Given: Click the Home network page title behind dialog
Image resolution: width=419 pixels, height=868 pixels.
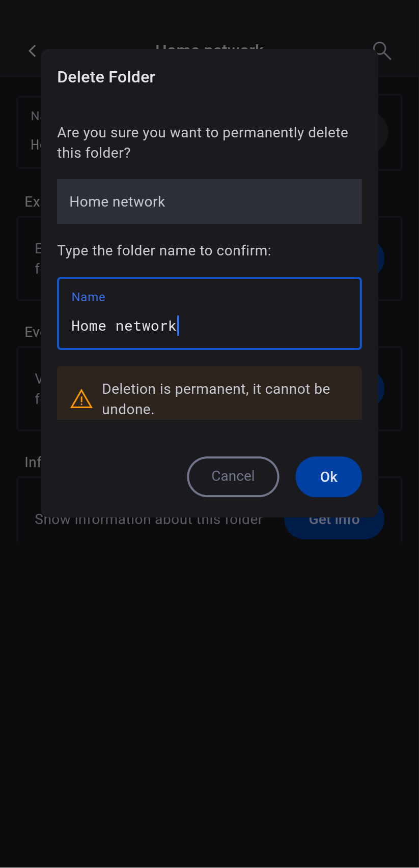Looking at the screenshot, I should click(209, 46).
